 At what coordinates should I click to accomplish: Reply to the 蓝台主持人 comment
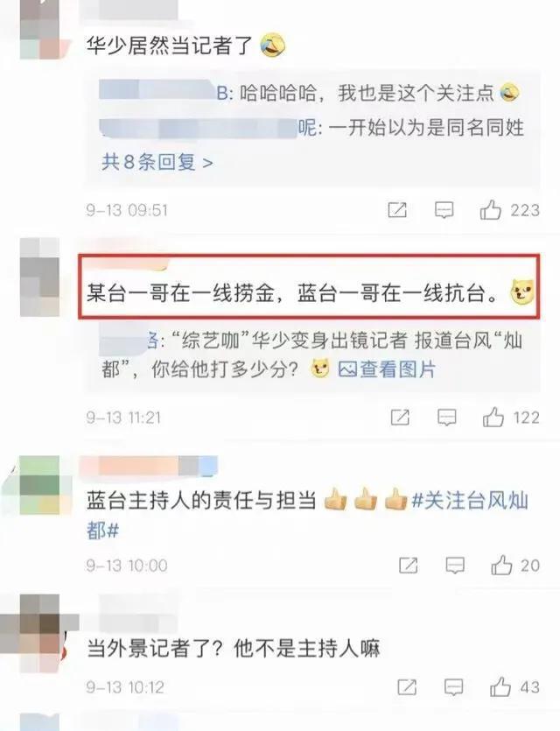point(455,566)
